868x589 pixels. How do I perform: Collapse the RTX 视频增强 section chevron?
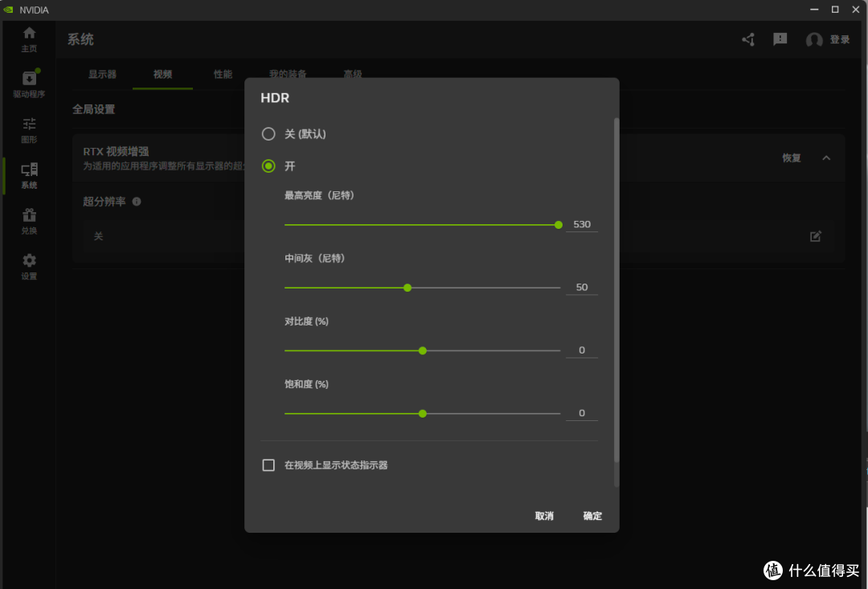coord(826,158)
